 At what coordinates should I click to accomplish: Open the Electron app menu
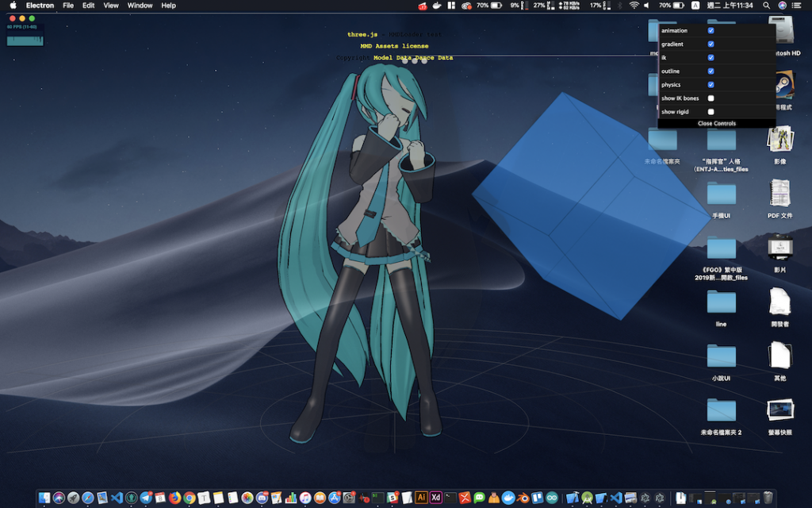click(x=40, y=6)
